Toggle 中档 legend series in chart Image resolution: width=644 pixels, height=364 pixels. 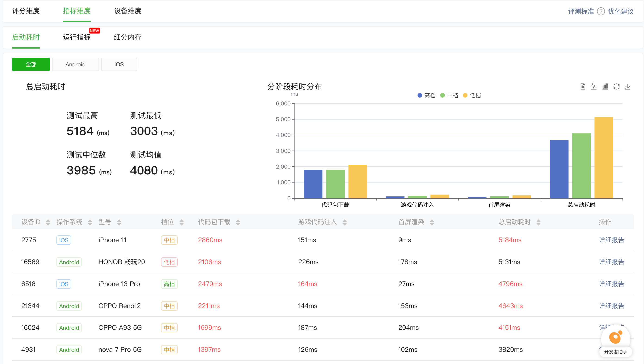(x=449, y=95)
